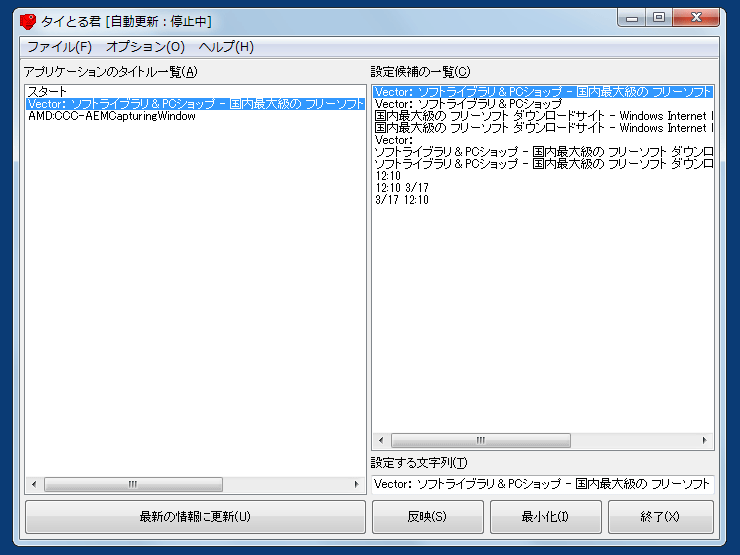Minimize the タイとる君 window
This screenshot has height=555, width=740.
tap(632, 18)
